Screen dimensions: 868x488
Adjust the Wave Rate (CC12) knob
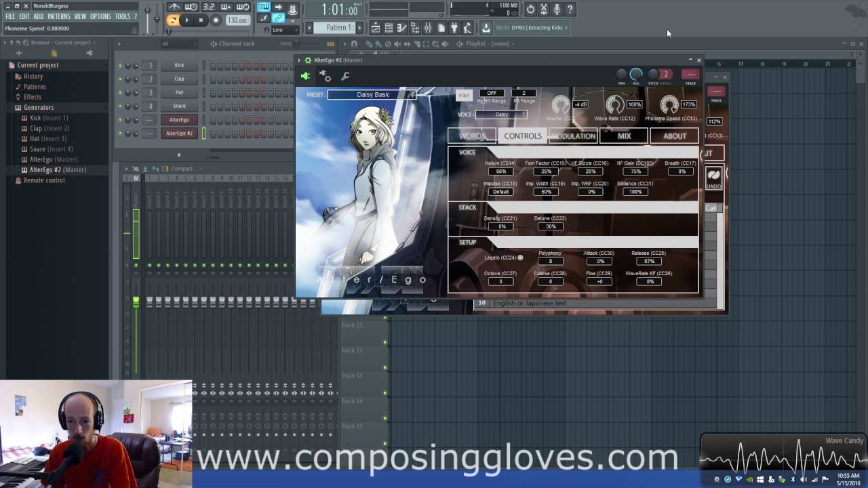(x=615, y=105)
